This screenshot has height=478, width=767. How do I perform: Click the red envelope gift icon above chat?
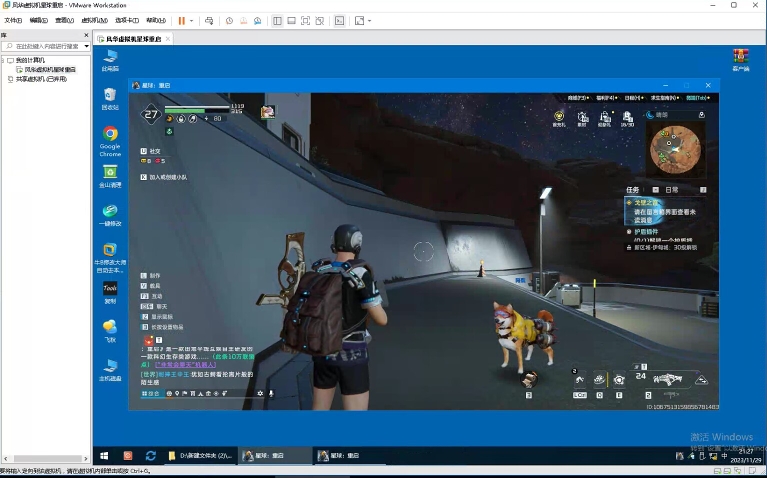point(148,340)
